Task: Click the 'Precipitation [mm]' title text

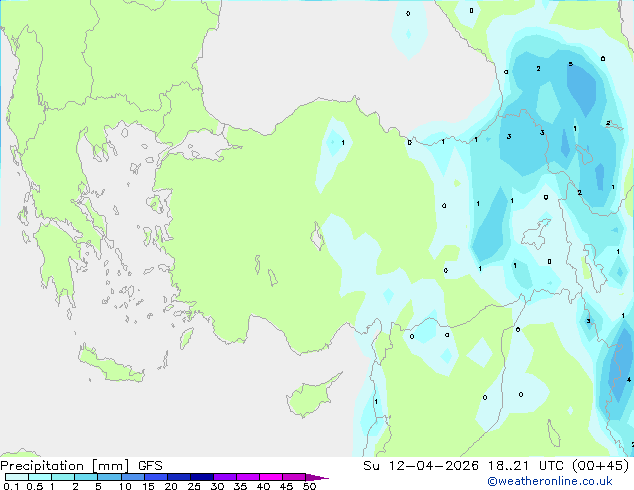Action: [x=65, y=466]
